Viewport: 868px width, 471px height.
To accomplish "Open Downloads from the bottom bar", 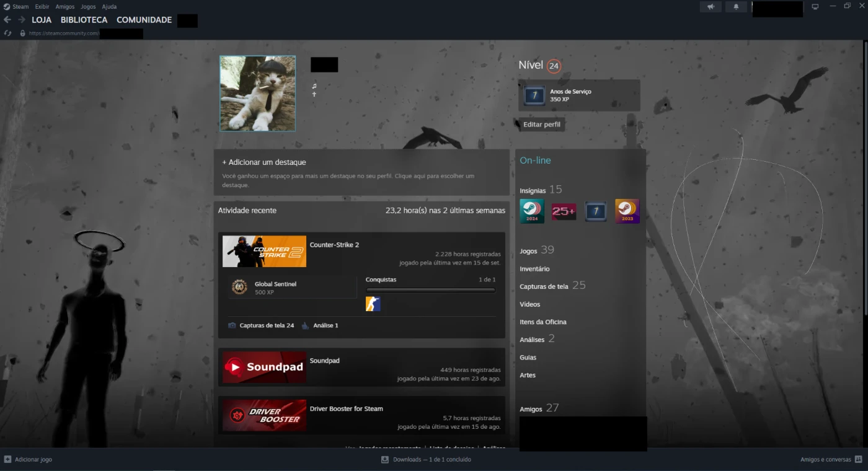I will [426, 459].
